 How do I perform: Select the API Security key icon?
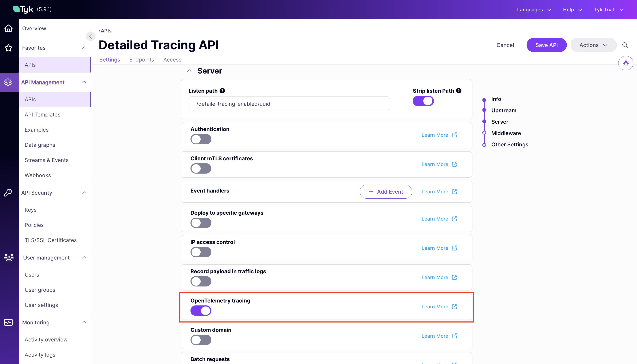click(8, 192)
